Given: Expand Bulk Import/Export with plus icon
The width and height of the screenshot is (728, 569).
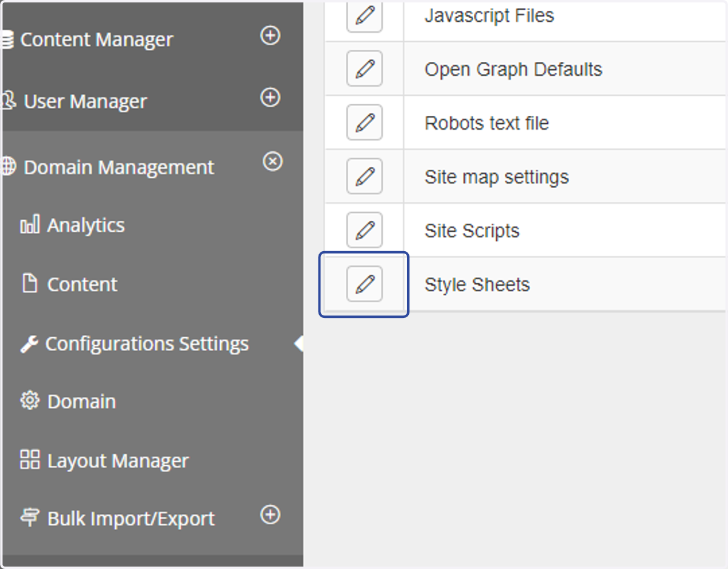Looking at the screenshot, I should 270,514.
